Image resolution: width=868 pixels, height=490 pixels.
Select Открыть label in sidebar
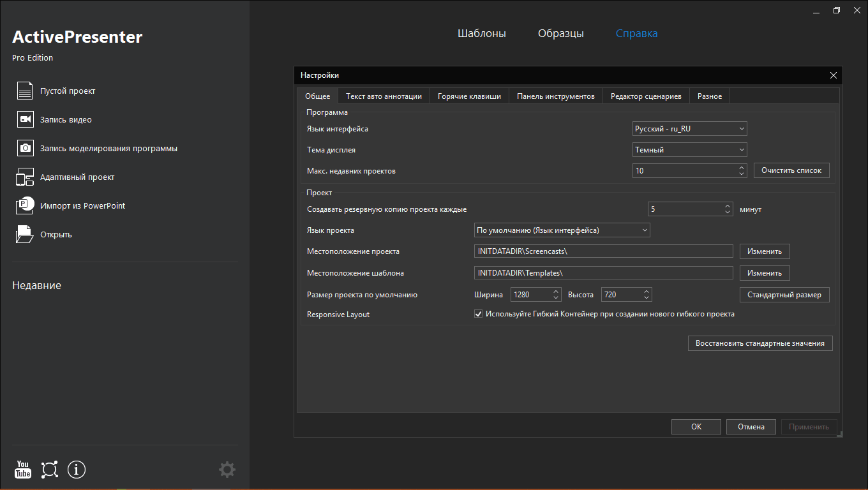click(56, 235)
